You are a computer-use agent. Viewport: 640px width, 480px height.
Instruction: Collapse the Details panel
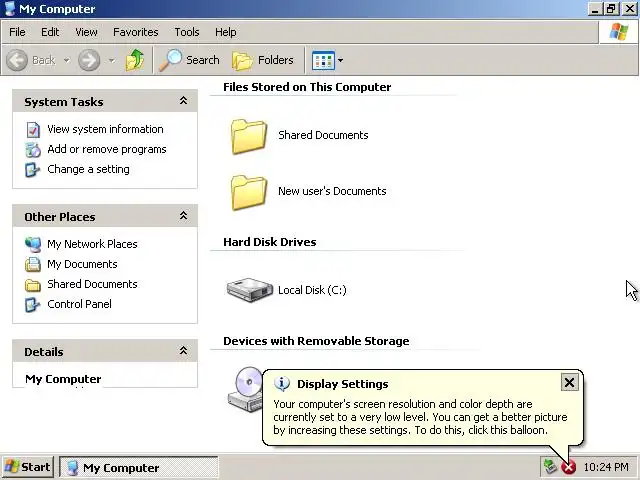tap(183, 351)
